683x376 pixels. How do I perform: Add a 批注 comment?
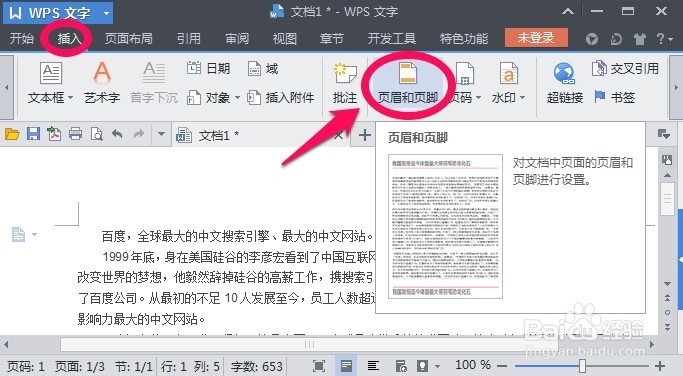tap(345, 83)
